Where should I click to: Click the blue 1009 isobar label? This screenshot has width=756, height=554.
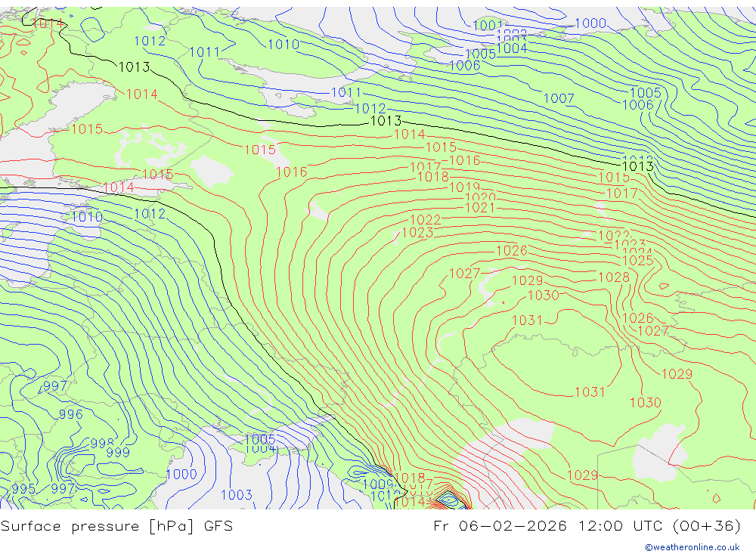[x=377, y=484]
